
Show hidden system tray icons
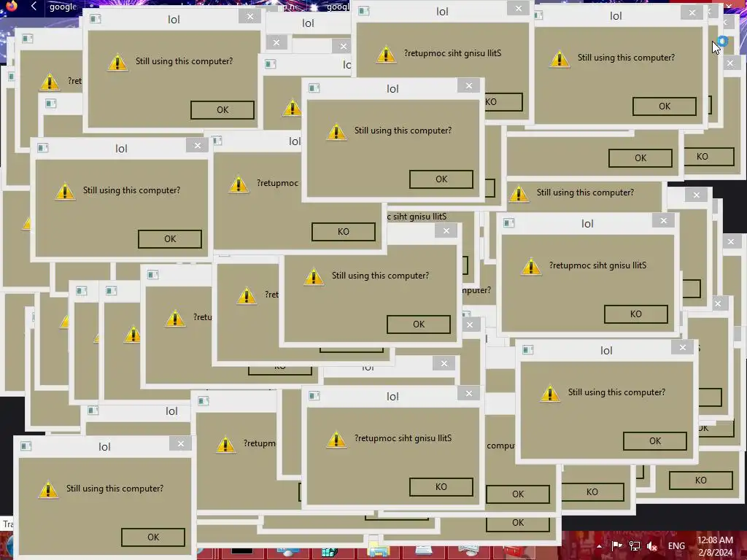(x=600, y=546)
